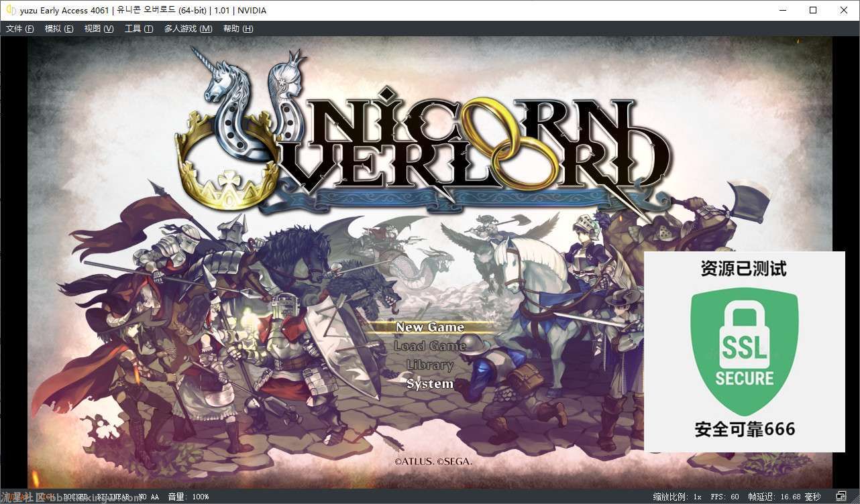Select Load Game on title screen
The width and height of the screenshot is (860, 504).
(430, 346)
